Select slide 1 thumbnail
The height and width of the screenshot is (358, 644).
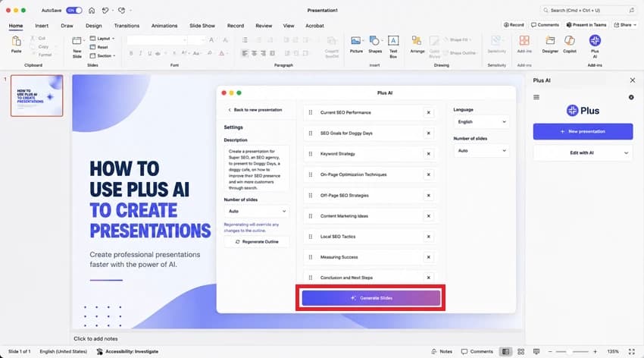pos(37,96)
